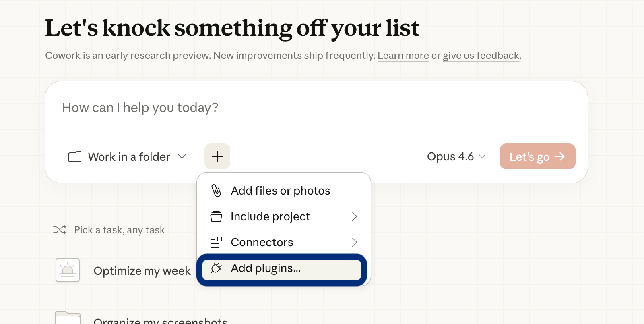This screenshot has width=644, height=324.
Task: Expand the Connectors submenu arrow
Action: click(x=354, y=242)
